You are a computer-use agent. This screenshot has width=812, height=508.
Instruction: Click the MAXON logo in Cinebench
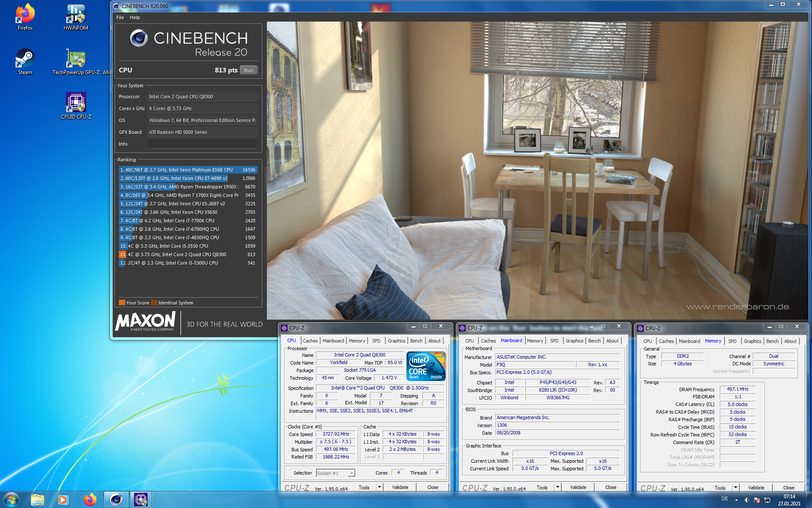145,322
